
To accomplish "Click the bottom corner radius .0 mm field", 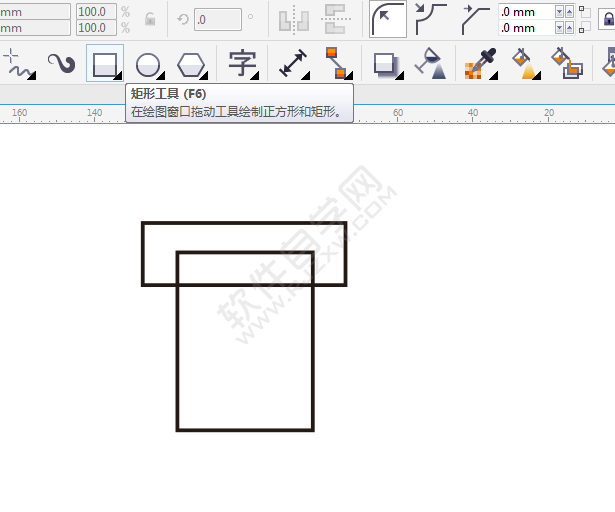I will pyautogui.click(x=526, y=28).
